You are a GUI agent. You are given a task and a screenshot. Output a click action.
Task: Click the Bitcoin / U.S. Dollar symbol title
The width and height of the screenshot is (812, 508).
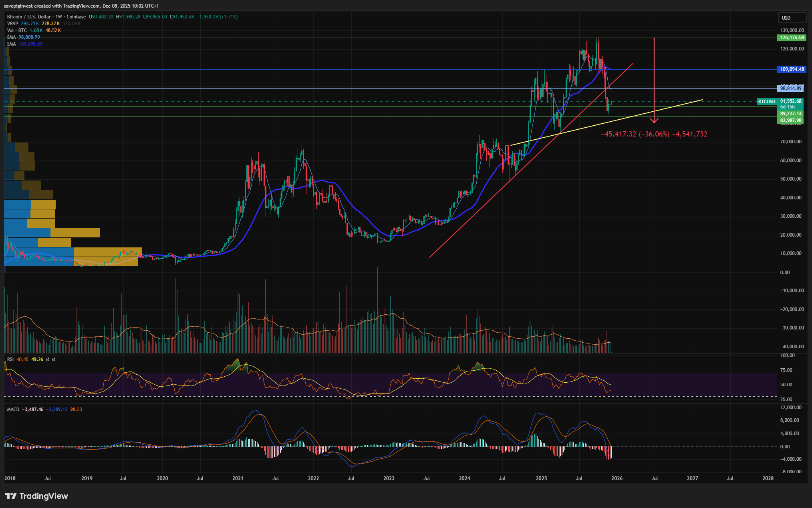(x=29, y=17)
